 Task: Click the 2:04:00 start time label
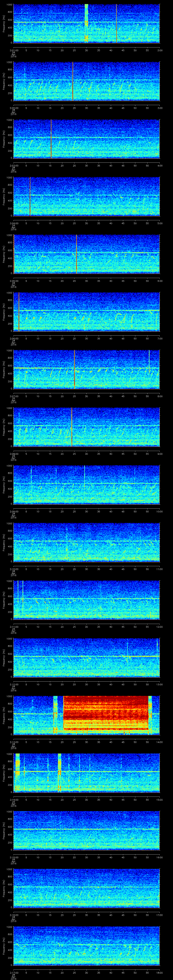[x=14, y=223]
